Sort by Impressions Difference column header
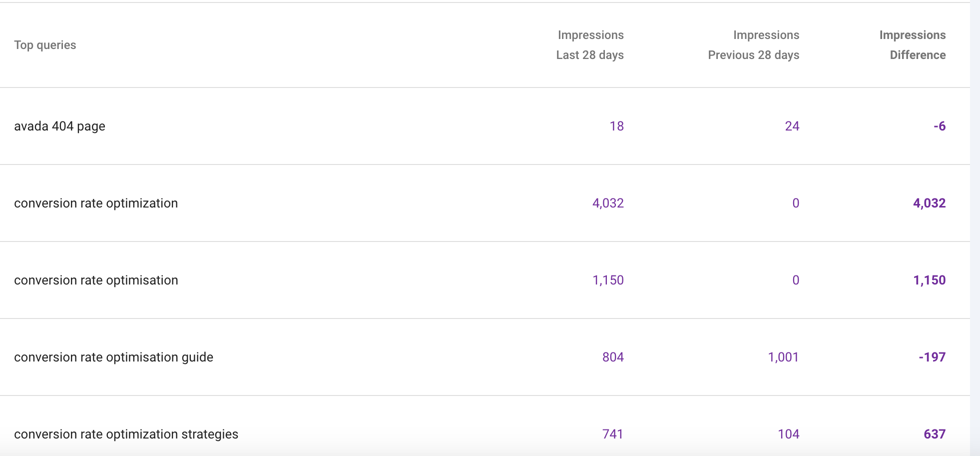The width and height of the screenshot is (980, 456). [x=912, y=45]
